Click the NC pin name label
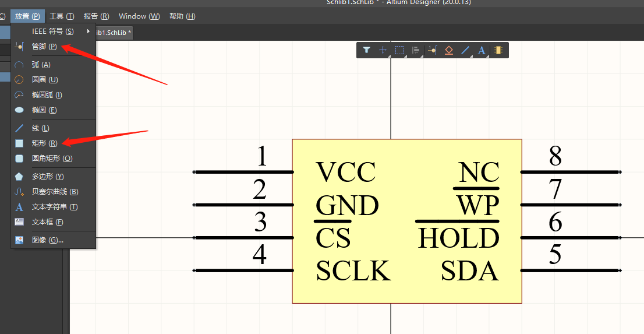Screen dimensions: 644x334 [x=479, y=173]
